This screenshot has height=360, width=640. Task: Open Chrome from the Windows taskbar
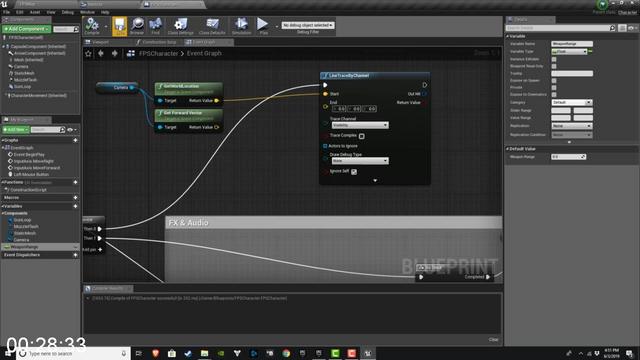286,353
